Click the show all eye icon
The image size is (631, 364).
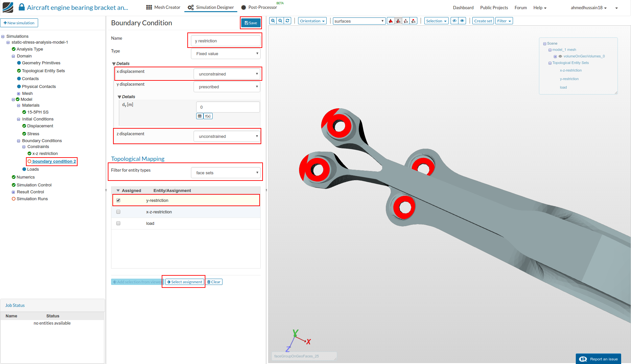[x=462, y=21]
